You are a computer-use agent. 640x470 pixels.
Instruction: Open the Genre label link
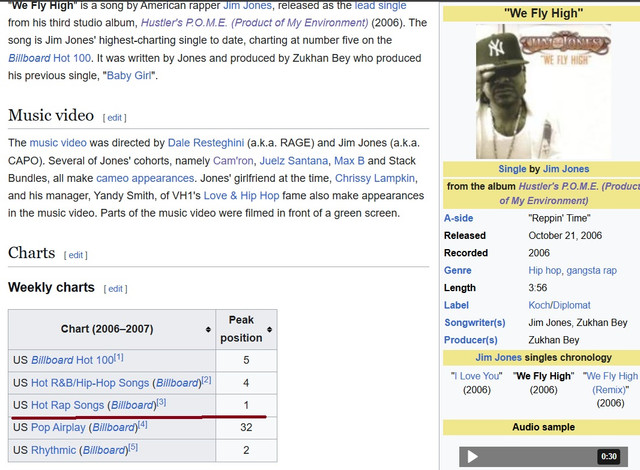[458, 270]
